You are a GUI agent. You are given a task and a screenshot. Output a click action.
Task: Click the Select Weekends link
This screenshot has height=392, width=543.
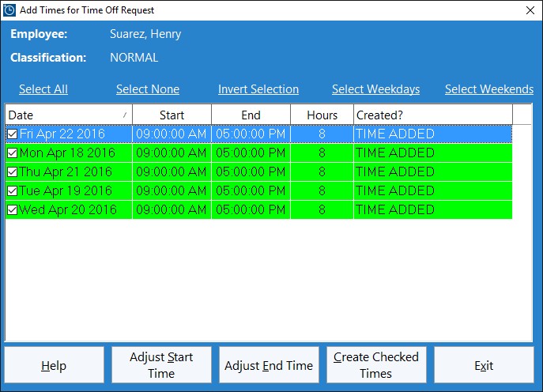[489, 89]
